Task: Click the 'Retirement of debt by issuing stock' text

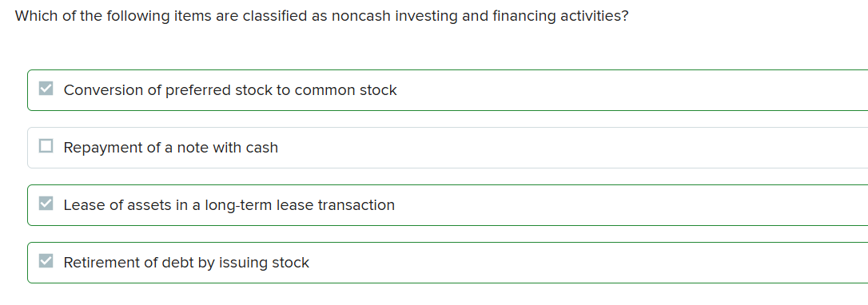Action: click(x=186, y=263)
